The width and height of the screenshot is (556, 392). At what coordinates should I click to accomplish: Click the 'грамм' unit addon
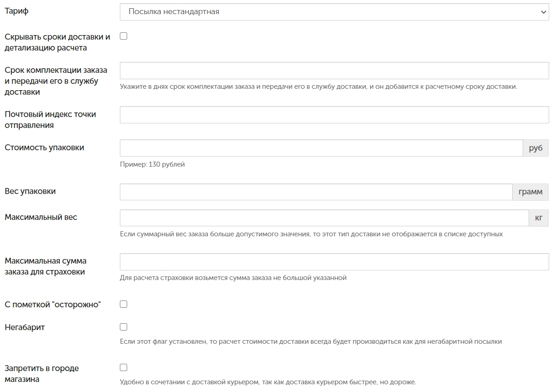pyautogui.click(x=530, y=192)
